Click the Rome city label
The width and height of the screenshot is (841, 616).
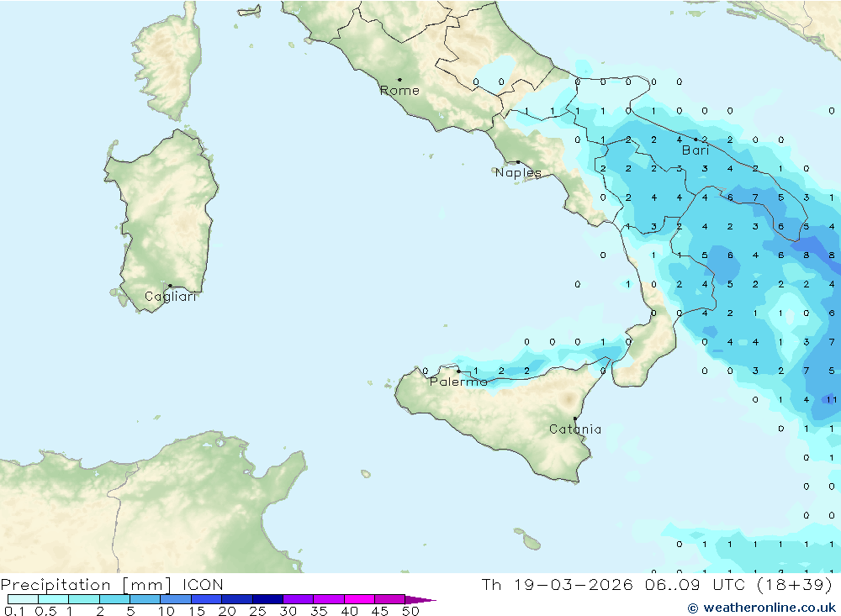399,91
